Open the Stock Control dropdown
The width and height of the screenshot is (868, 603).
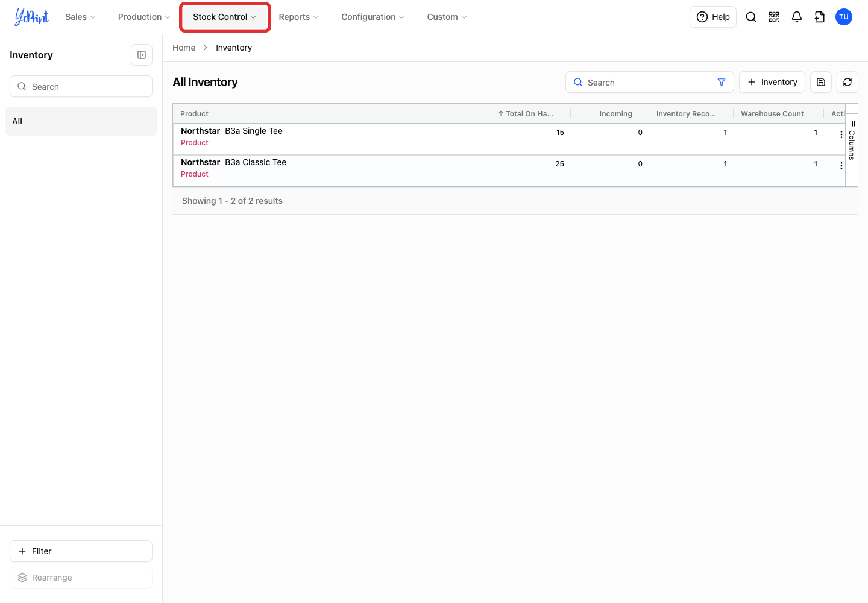pos(225,17)
